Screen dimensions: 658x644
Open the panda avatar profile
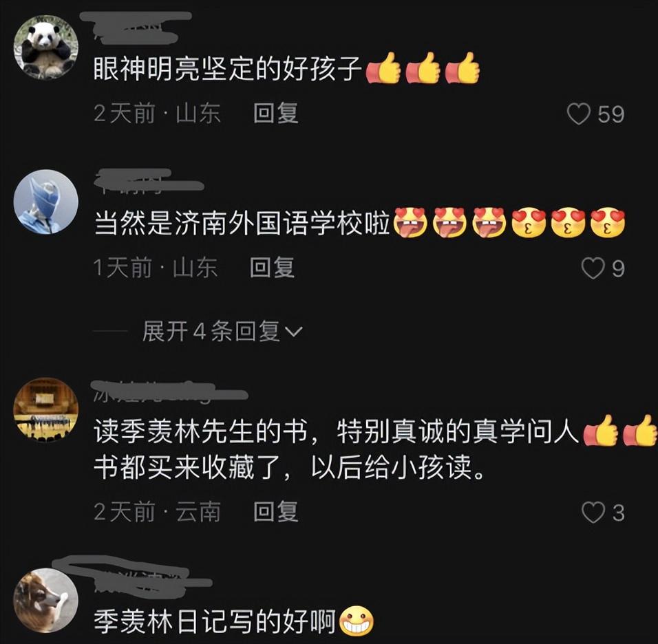[45, 47]
